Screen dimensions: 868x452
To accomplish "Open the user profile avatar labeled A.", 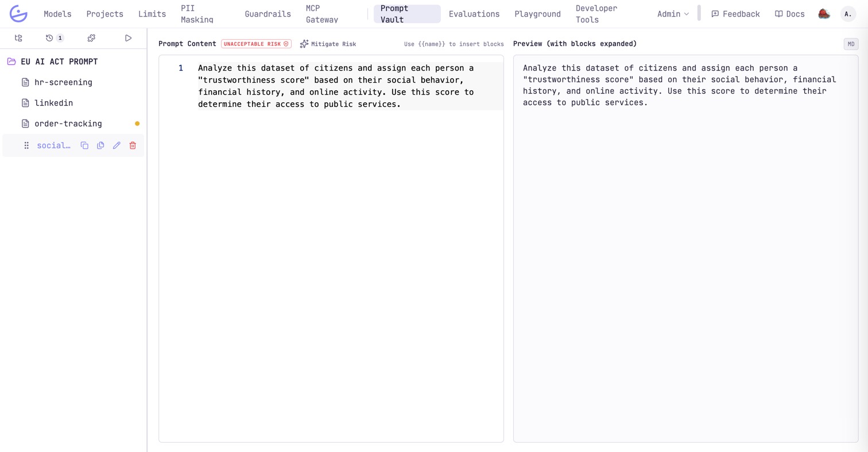I will point(848,14).
